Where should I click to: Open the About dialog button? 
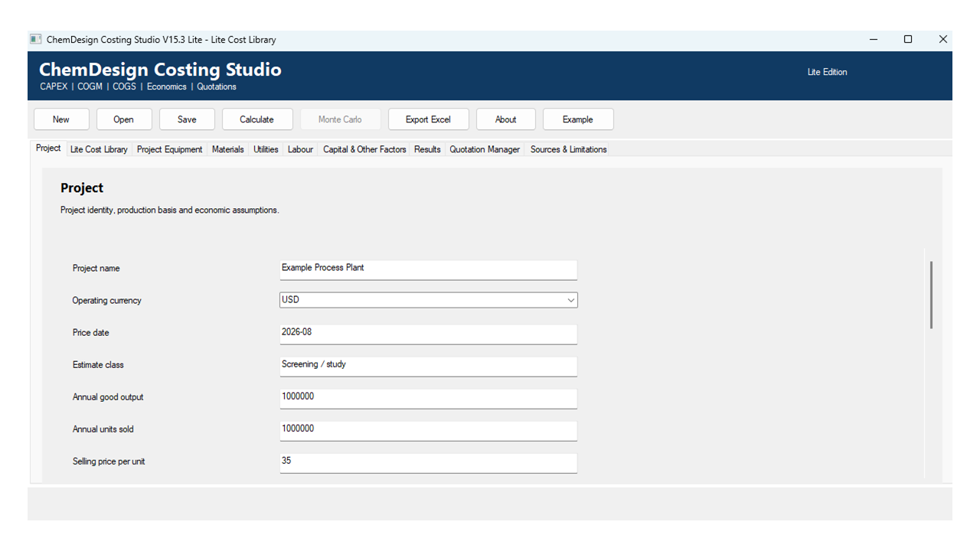point(506,119)
